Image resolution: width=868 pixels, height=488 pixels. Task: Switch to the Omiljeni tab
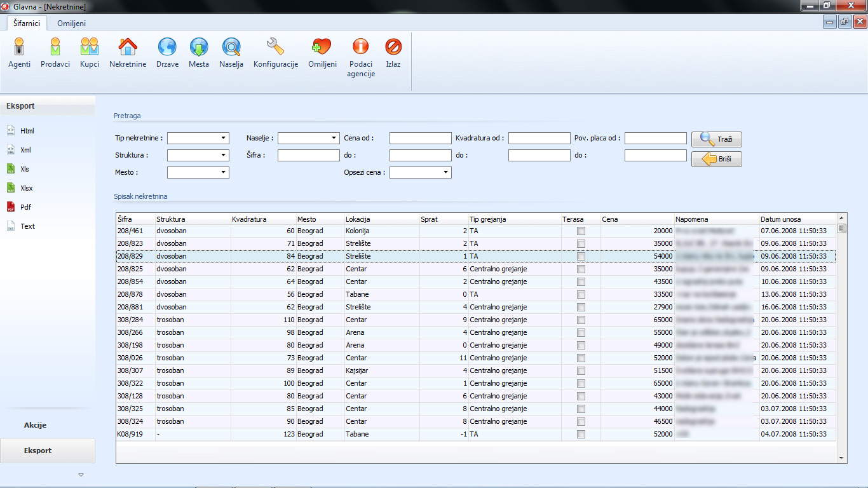[x=71, y=24]
